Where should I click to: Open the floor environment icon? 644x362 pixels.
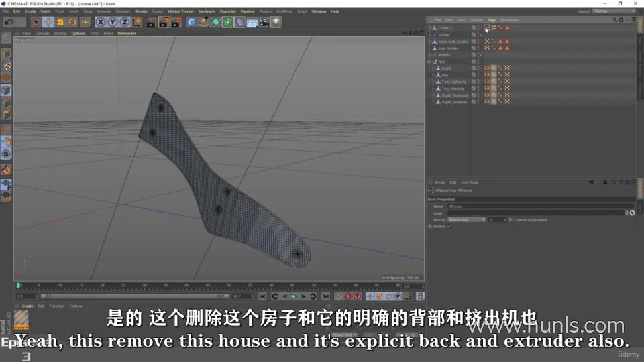(252, 22)
